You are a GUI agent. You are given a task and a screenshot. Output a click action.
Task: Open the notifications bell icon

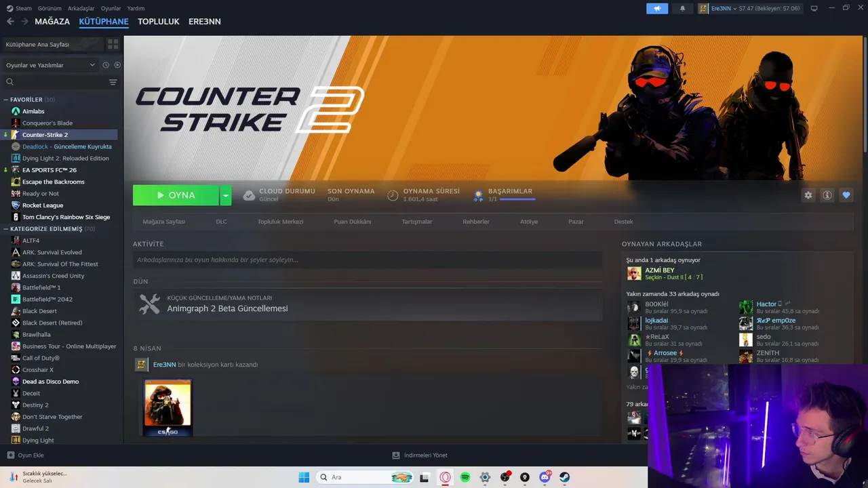pyautogui.click(x=682, y=8)
